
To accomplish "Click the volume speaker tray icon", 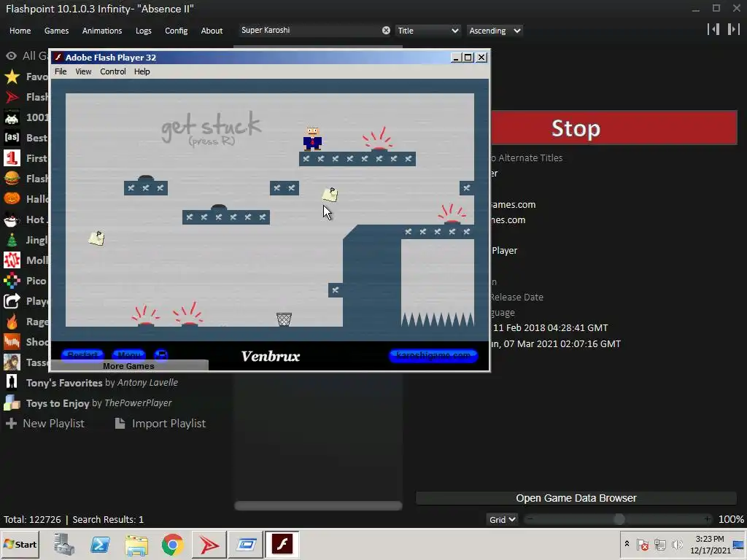I will coord(677,544).
